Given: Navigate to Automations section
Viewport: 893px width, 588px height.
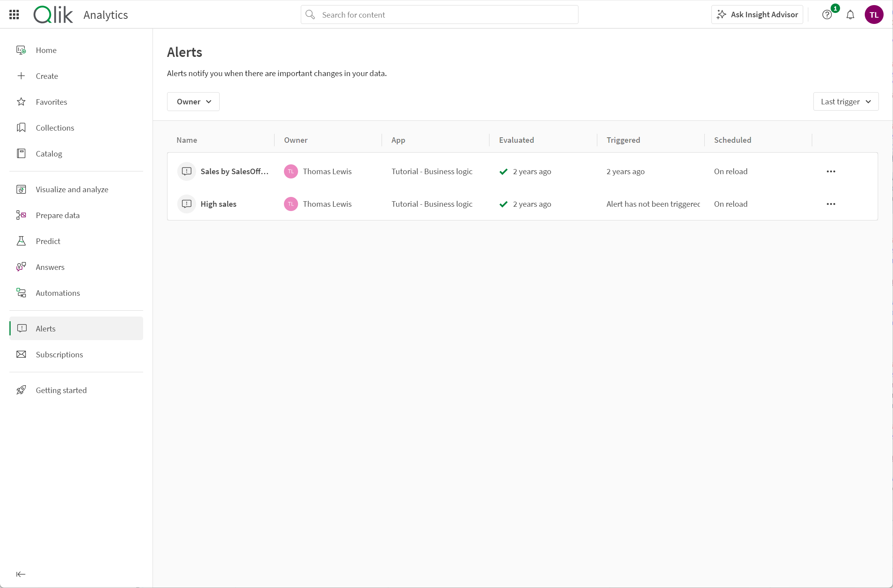Looking at the screenshot, I should [x=58, y=293].
